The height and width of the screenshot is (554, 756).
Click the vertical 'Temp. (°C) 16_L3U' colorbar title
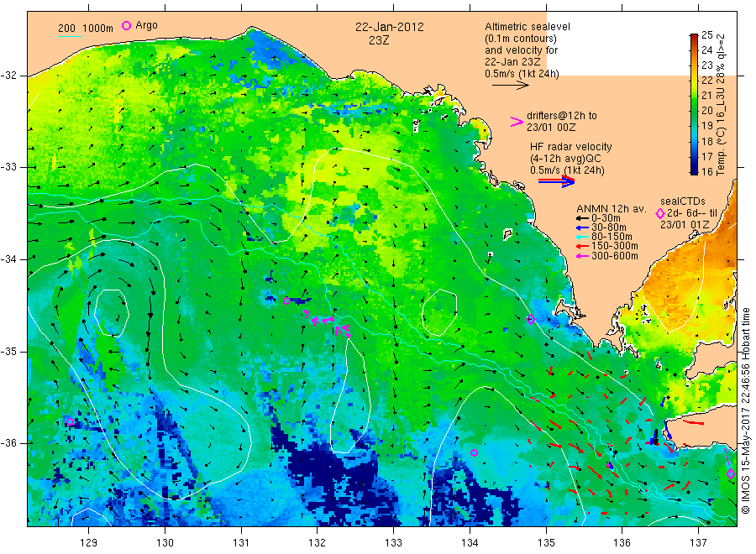[721, 105]
